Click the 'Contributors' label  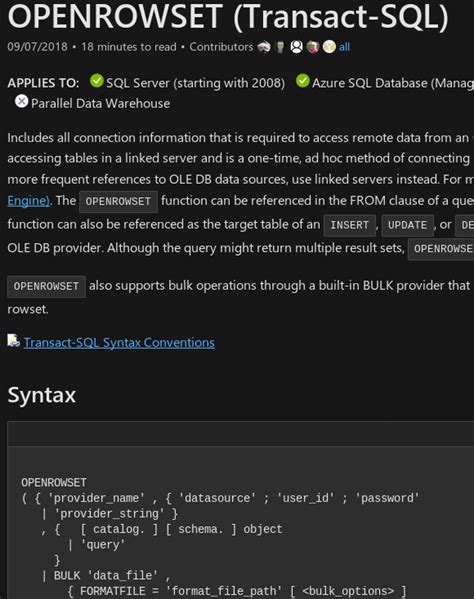coord(221,47)
